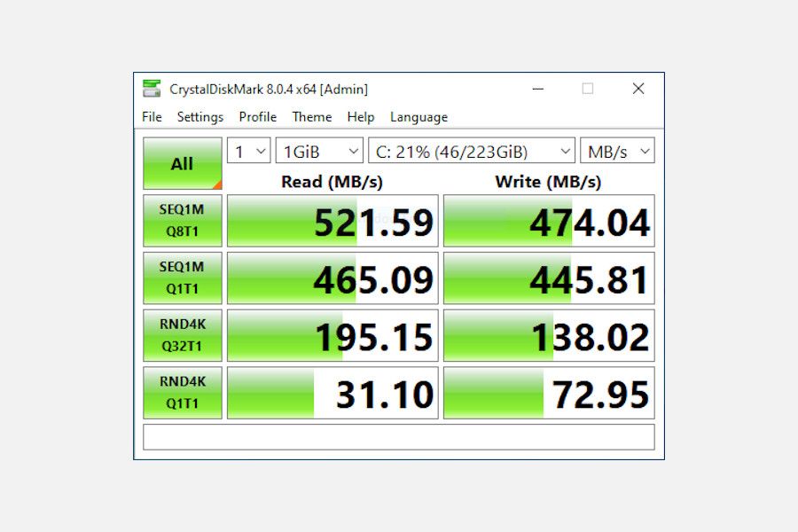Start the SEQ1M Q8T1 test

[x=182, y=221]
